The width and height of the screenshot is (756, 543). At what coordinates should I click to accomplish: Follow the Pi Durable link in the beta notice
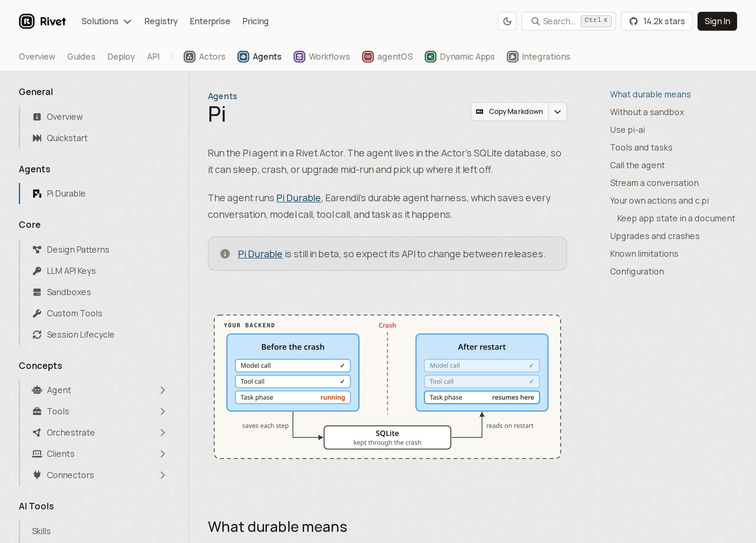260,254
